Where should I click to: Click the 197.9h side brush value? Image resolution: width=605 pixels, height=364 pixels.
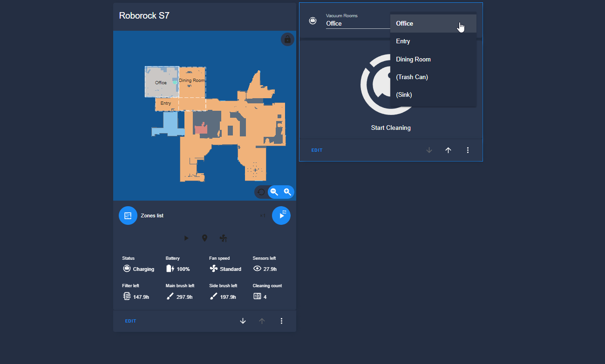228,297
